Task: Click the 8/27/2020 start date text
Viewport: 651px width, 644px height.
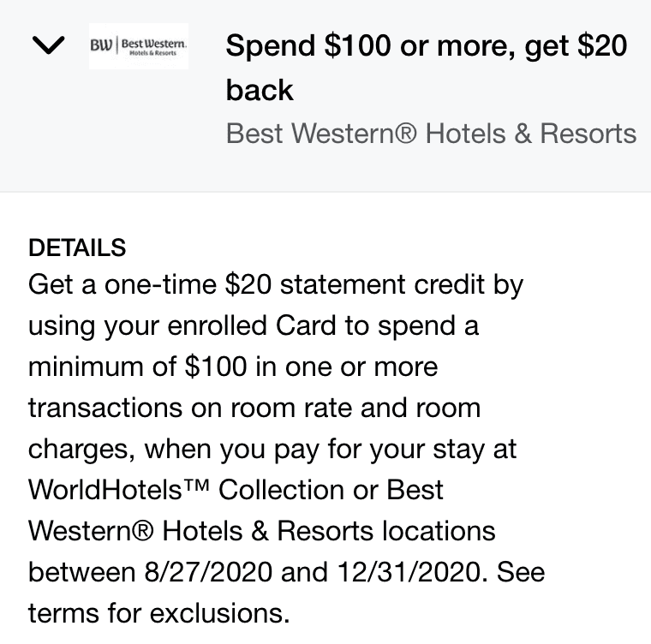Action: tap(208, 572)
